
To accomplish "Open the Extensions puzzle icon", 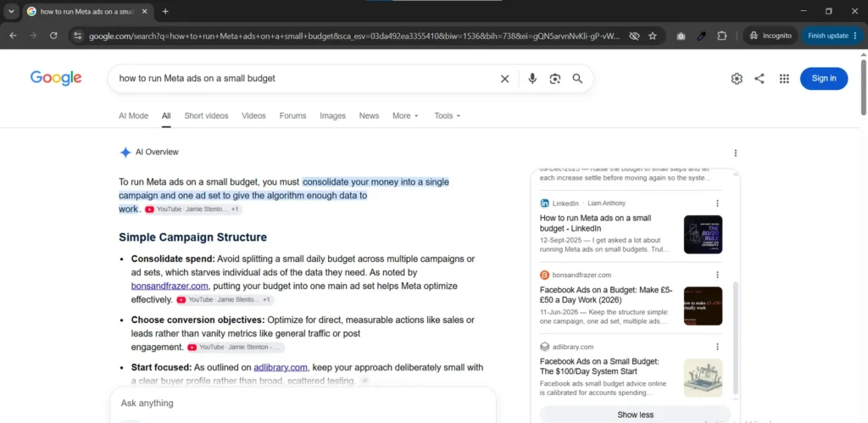I will [722, 36].
